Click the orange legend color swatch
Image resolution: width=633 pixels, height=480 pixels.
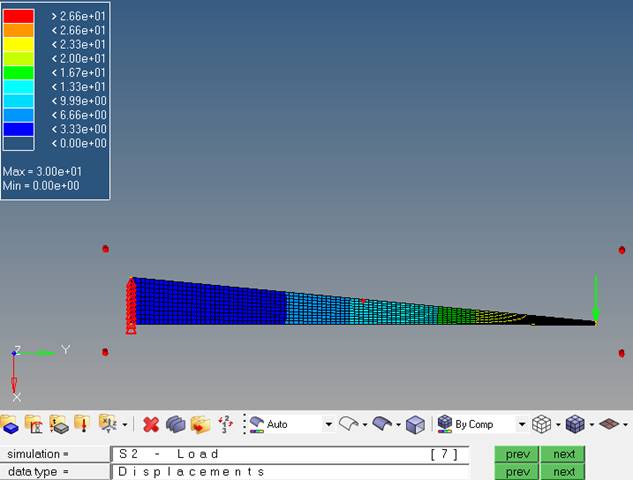(19, 30)
